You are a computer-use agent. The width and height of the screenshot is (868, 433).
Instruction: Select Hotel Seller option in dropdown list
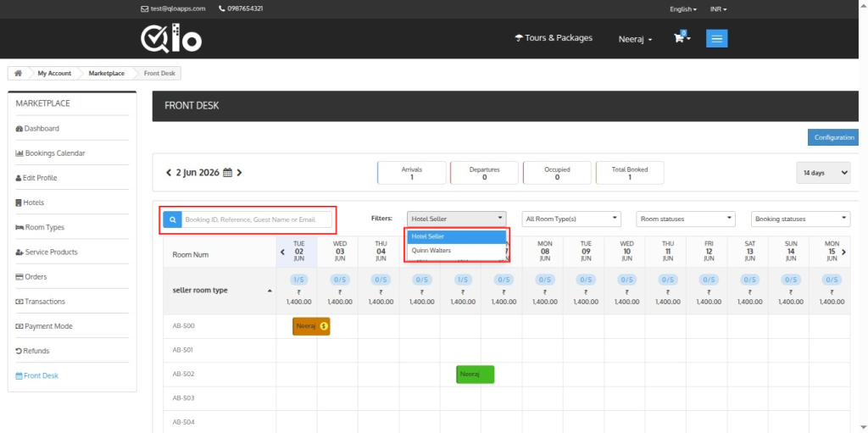tap(457, 236)
